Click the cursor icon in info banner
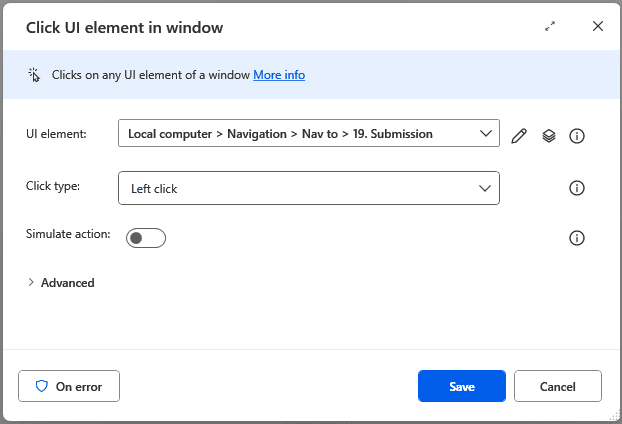The image size is (622, 424). tap(34, 75)
